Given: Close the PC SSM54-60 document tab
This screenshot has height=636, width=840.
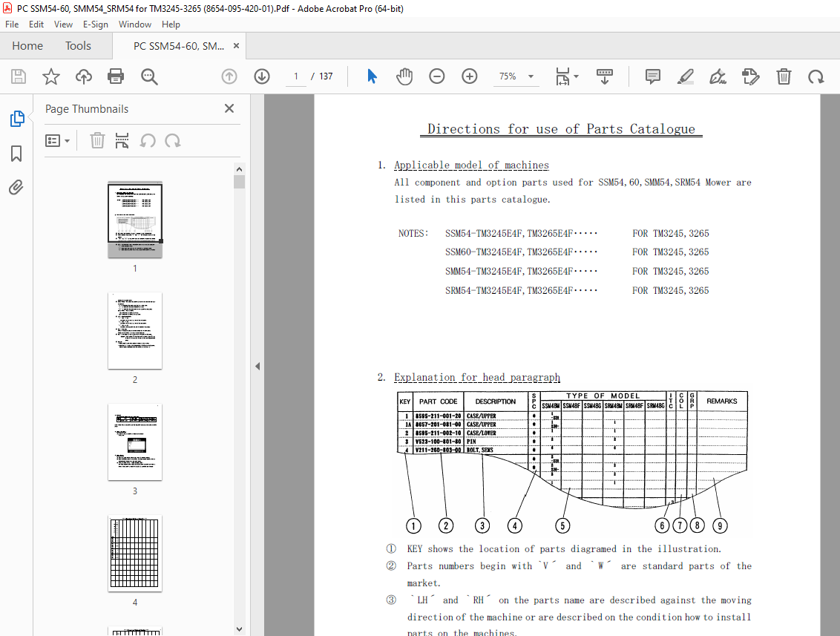Looking at the screenshot, I should tap(236, 46).
